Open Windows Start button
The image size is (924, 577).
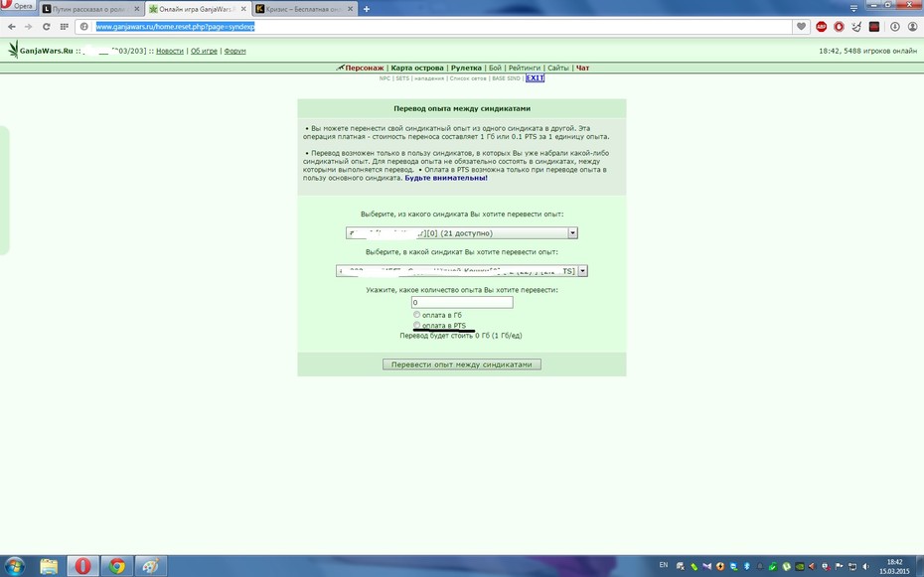pos(14,566)
